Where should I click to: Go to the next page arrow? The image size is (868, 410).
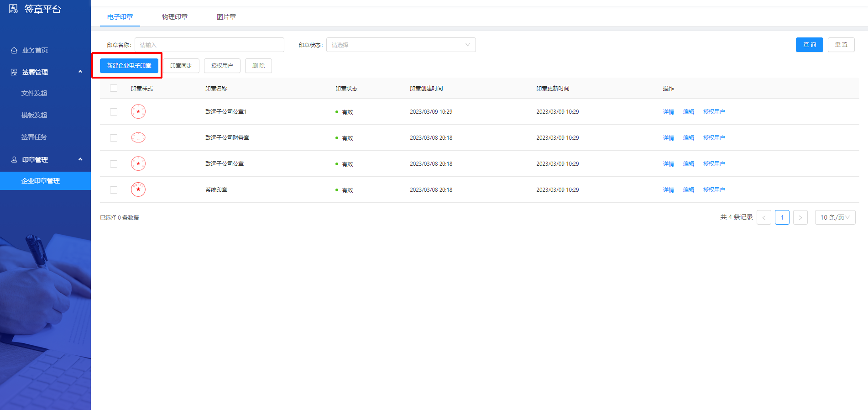[800, 217]
